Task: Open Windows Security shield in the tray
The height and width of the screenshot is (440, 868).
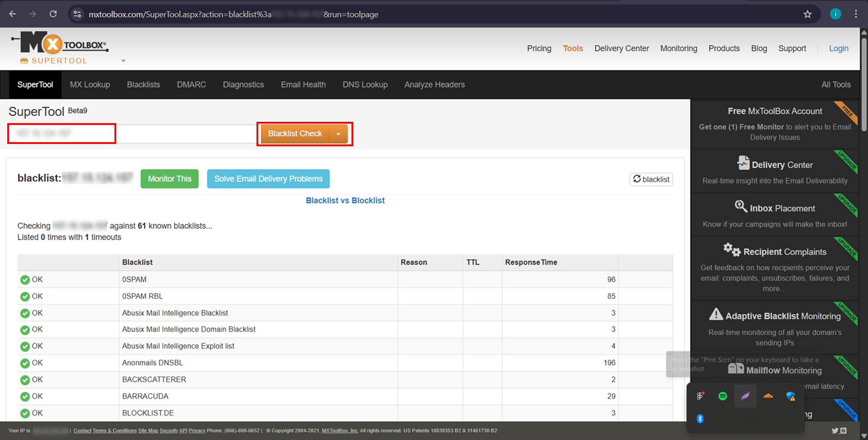Action: pos(791,396)
